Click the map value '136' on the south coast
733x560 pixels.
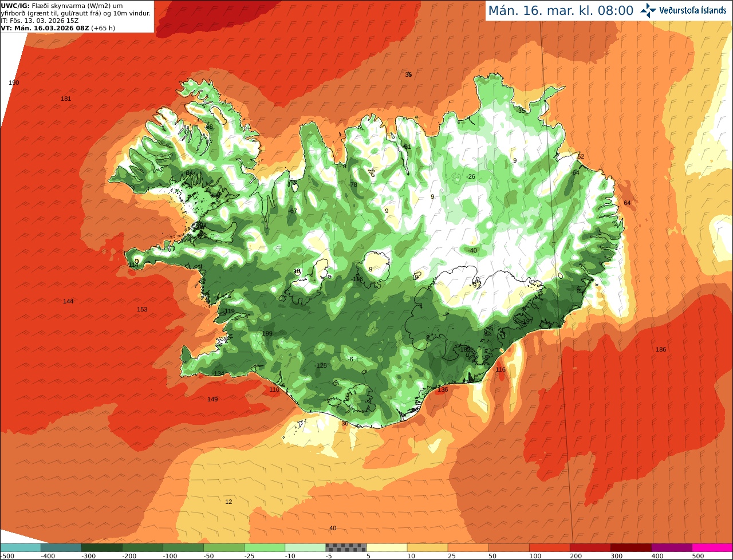(x=443, y=390)
